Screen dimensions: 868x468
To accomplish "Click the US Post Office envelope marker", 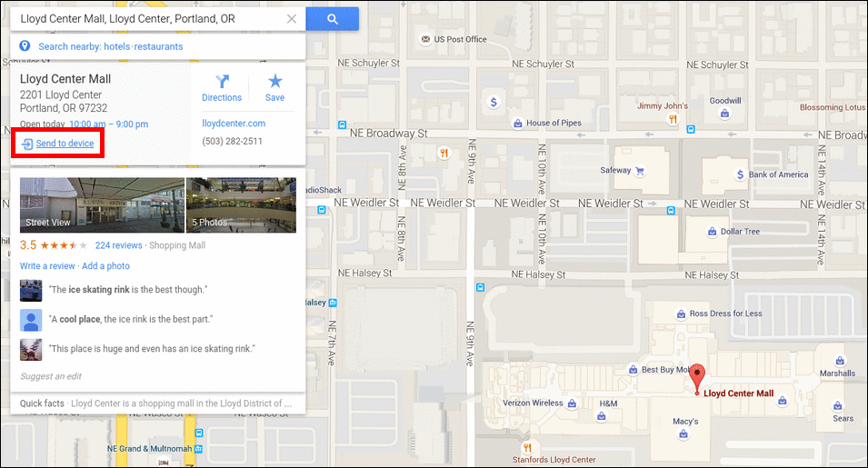I will coord(425,39).
